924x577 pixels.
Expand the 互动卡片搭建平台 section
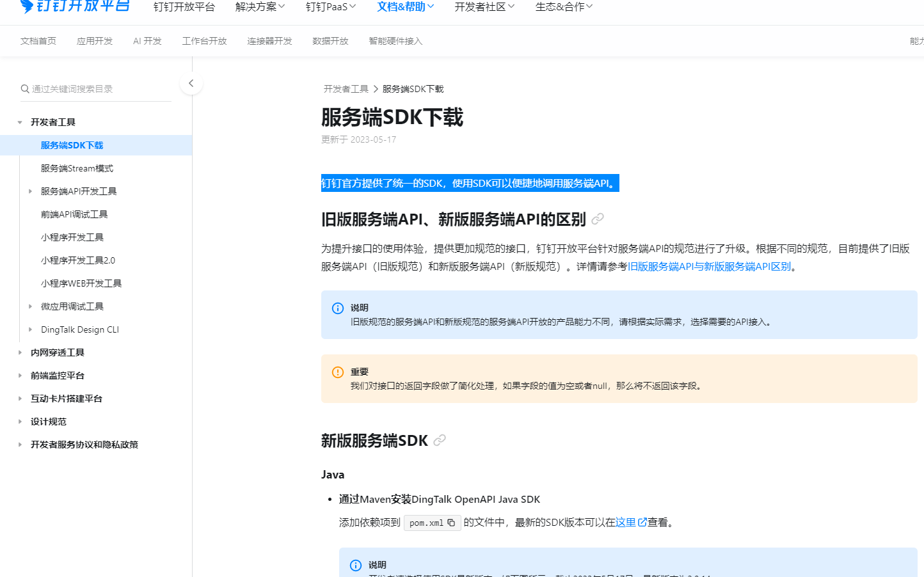pyautogui.click(x=20, y=399)
